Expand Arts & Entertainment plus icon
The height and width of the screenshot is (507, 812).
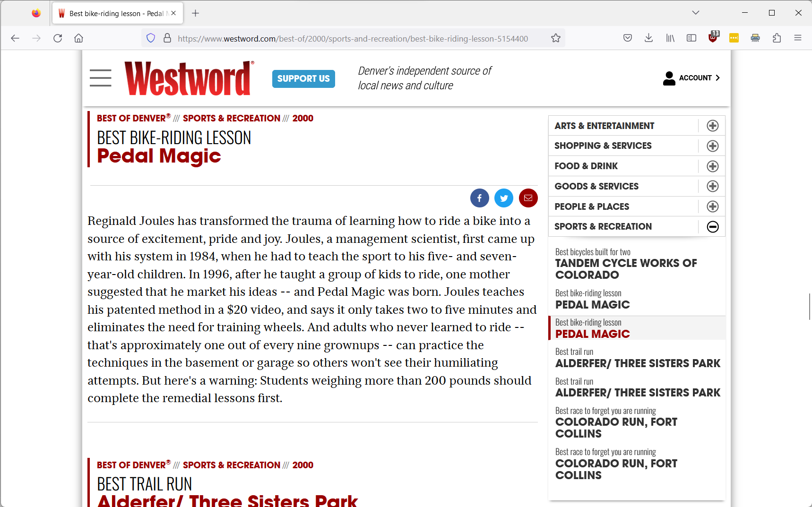[713, 126]
